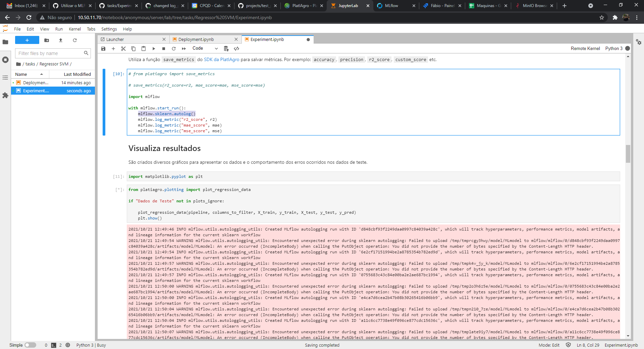Restart kernel and run all cells icon
The width and height of the screenshot is (644, 349).
184,49
